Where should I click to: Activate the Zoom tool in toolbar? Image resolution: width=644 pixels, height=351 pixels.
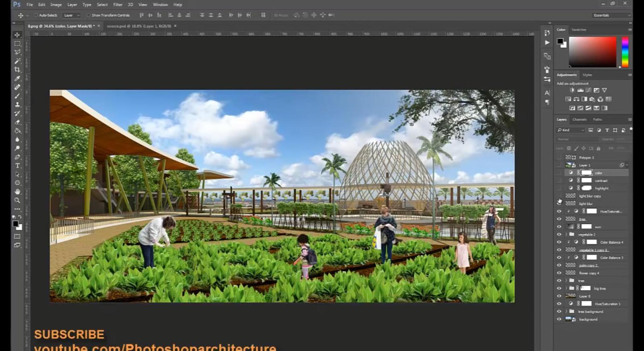point(17,200)
